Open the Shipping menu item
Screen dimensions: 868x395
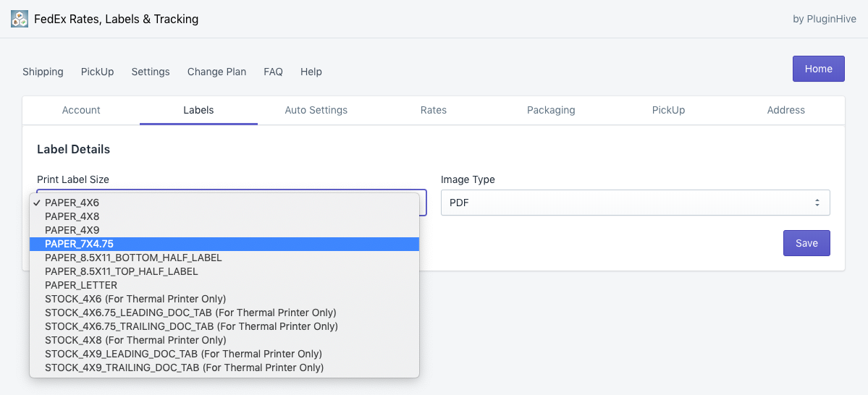pyautogui.click(x=43, y=72)
